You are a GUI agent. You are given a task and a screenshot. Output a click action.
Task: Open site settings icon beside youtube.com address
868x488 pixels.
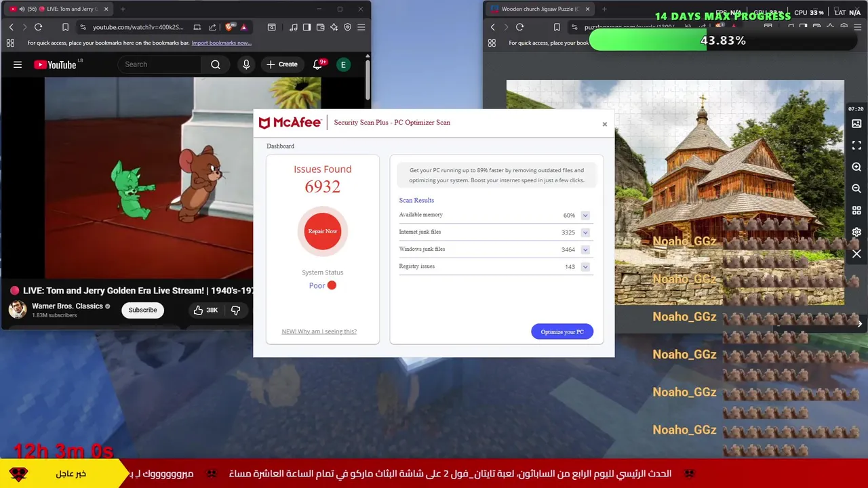(83, 27)
